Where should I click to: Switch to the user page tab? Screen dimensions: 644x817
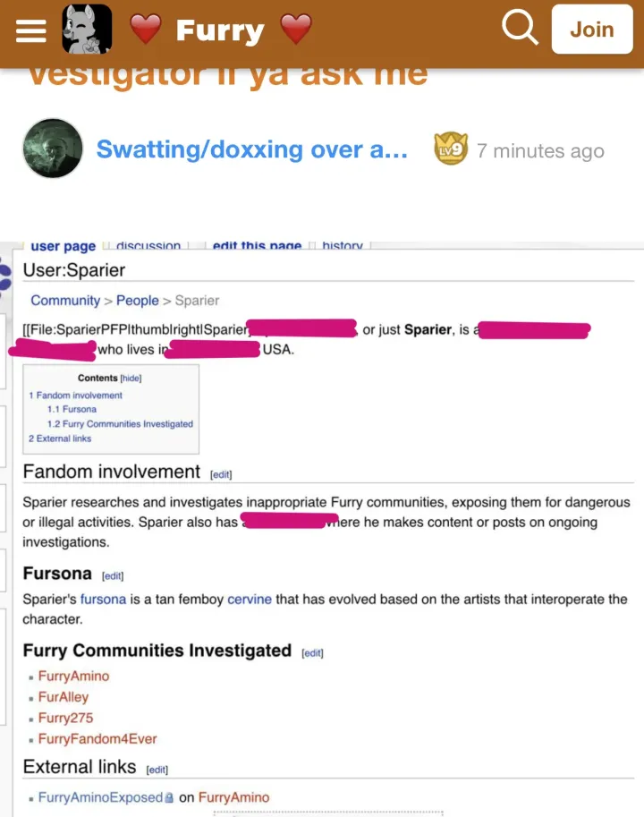(63, 246)
